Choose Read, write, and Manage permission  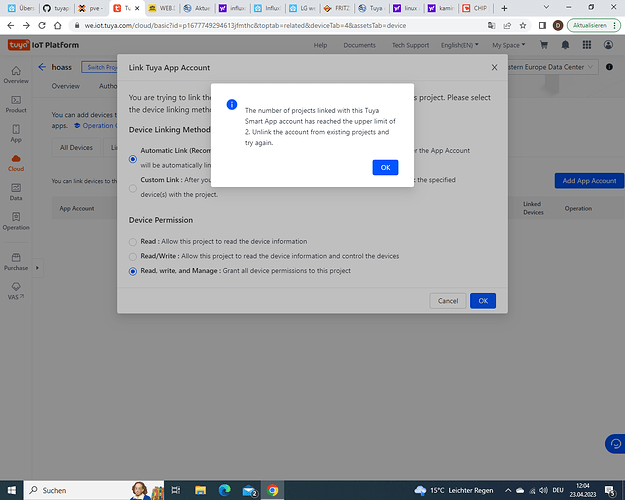133,271
